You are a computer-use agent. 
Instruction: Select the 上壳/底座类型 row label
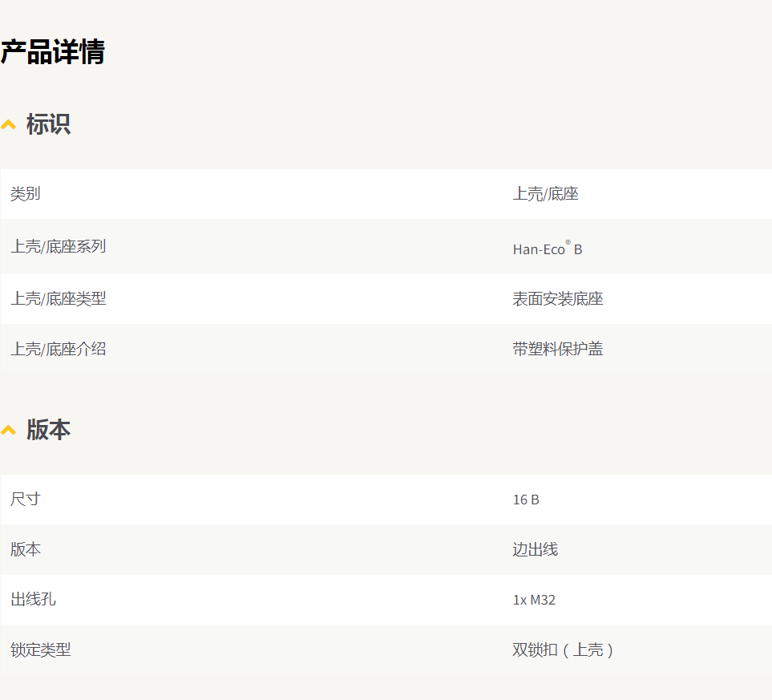(58, 299)
